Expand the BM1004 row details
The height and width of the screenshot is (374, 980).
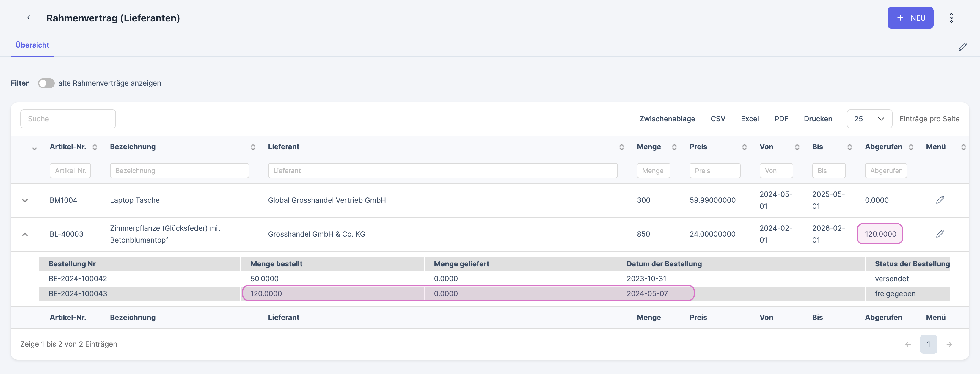pos(25,200)
